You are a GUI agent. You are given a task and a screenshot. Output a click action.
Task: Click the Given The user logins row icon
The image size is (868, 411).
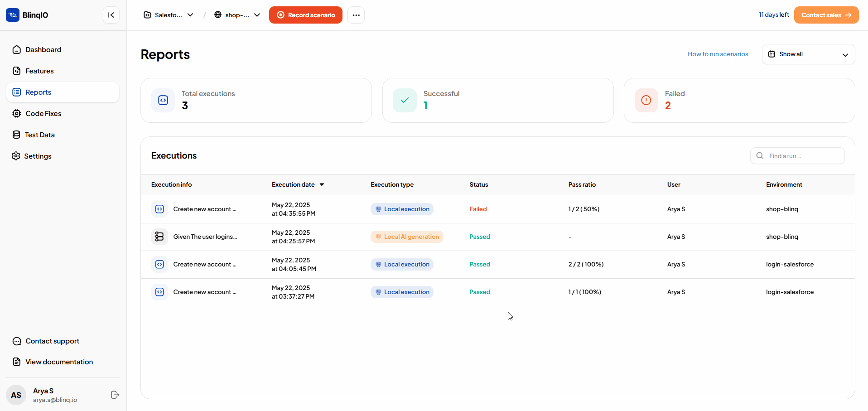(159, 237)
